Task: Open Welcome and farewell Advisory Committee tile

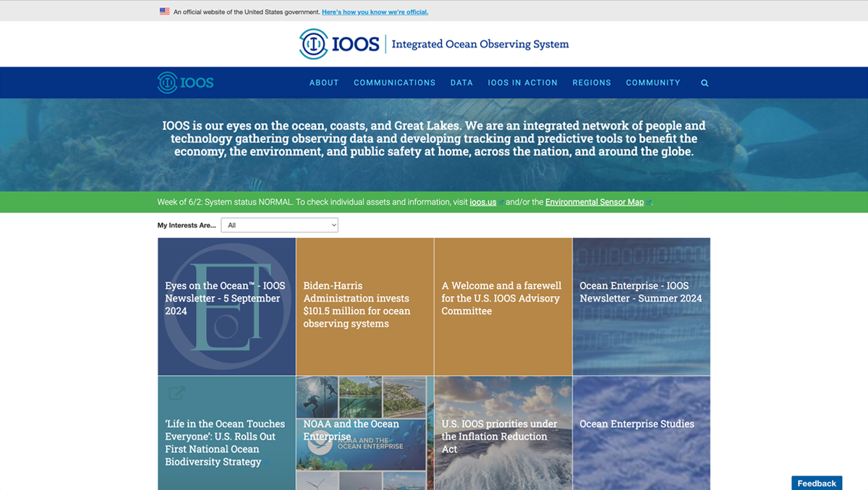Action: click(503, 306)
